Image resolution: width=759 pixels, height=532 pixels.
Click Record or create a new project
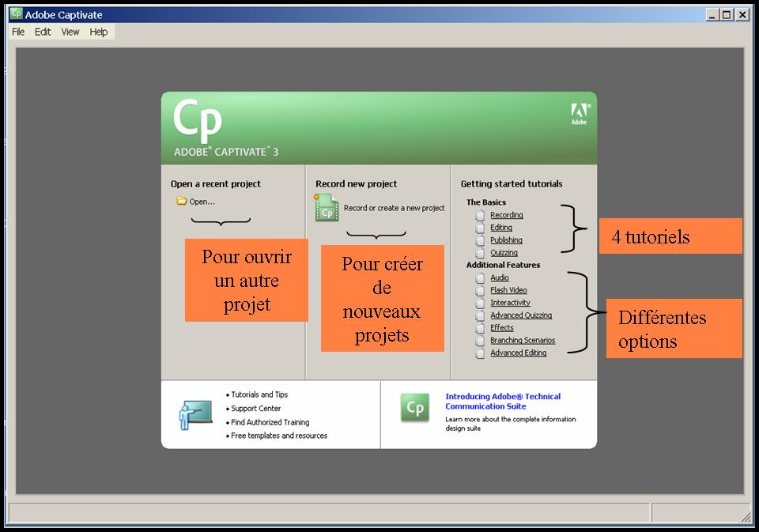pos(394,208)
